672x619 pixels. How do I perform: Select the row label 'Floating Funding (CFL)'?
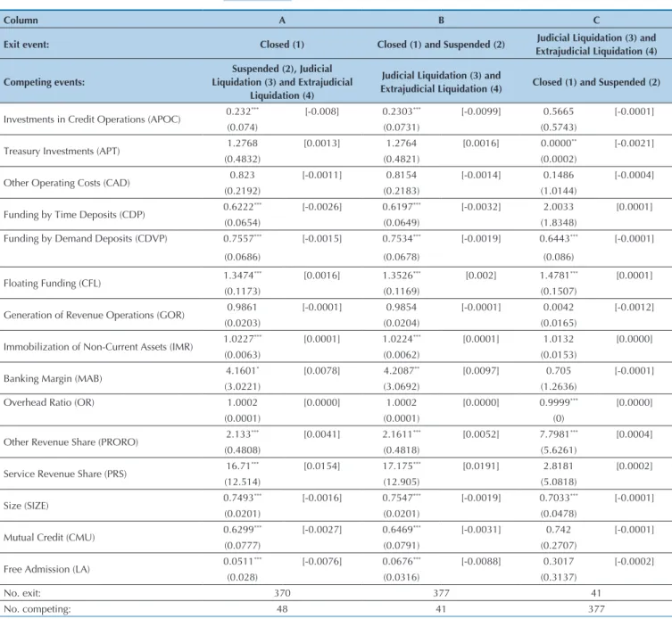pyautogui.click(x=53, y=283)
